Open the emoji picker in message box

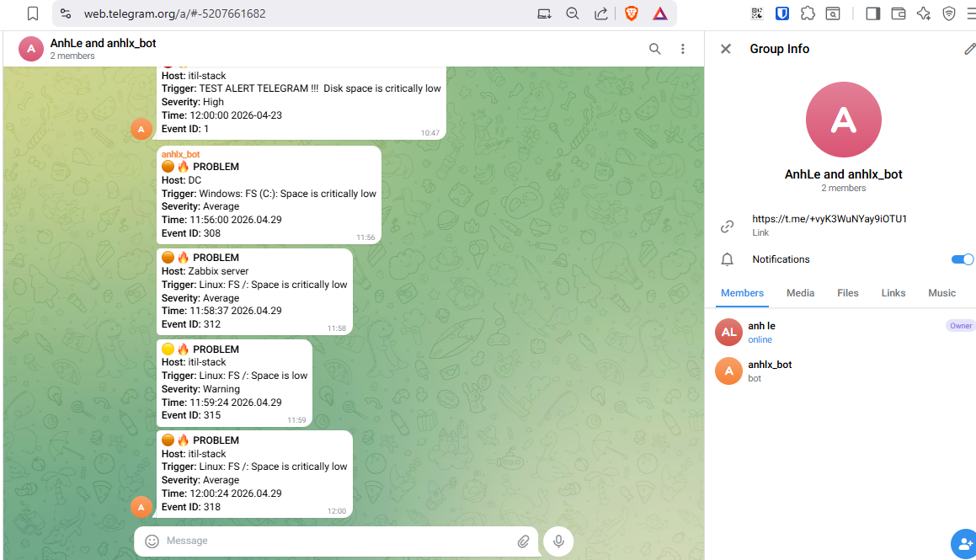[x=152, y=541]
